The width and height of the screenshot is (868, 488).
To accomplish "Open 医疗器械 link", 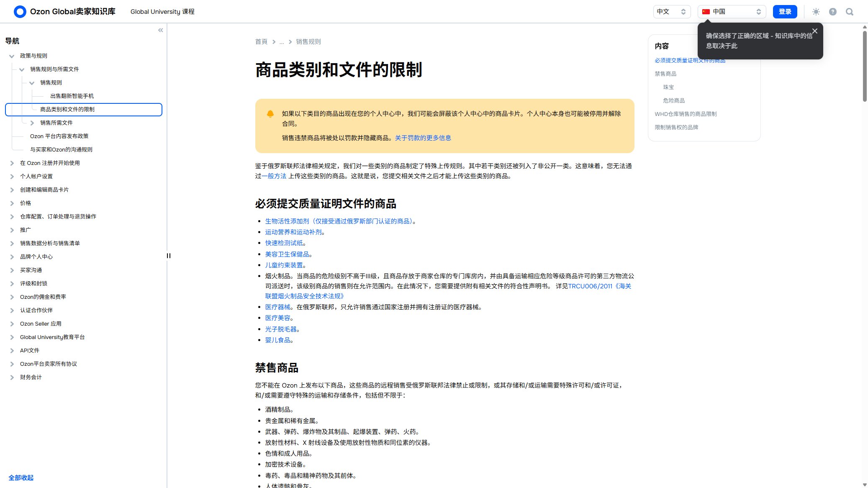I will (x=278, y=307).
